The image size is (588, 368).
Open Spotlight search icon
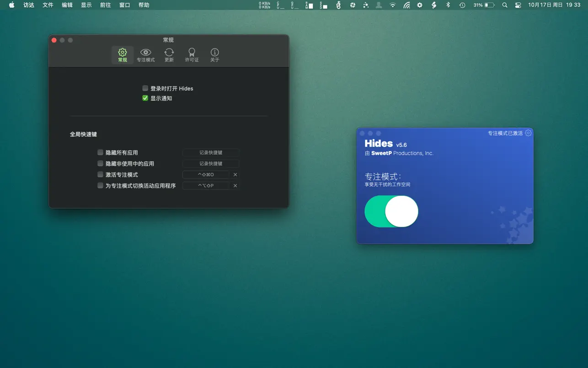point(505,5)
